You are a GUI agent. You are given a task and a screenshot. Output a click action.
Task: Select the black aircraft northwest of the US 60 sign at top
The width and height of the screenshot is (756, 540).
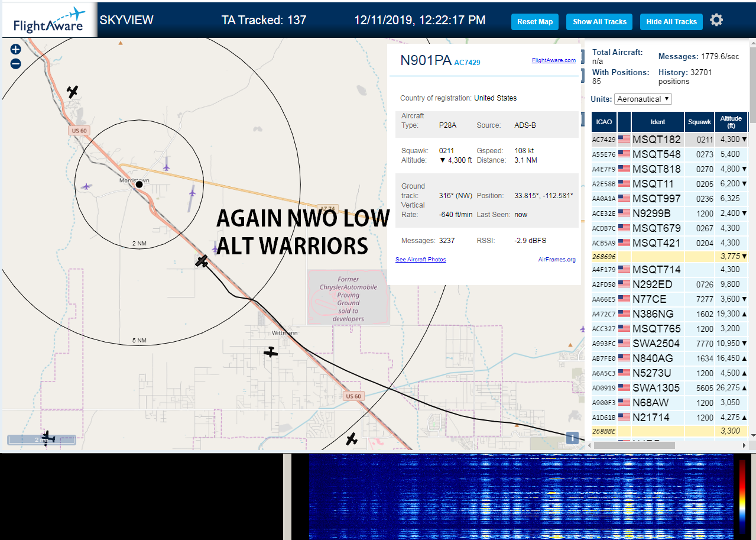click(72, 92)
